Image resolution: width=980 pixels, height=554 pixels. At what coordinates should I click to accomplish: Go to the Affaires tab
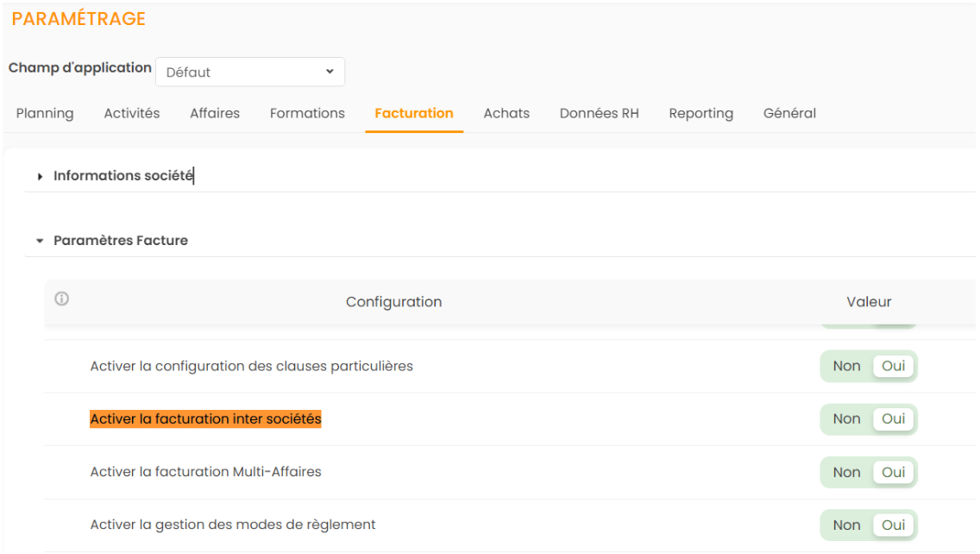[x=215, y=113]
